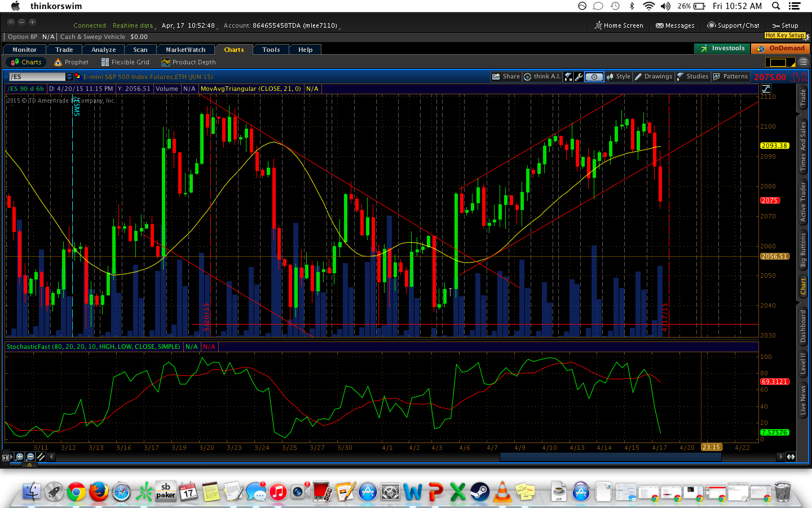Click the left scroll arrow of chart scrollbar
812x508 pixels.
coord(51,457)
